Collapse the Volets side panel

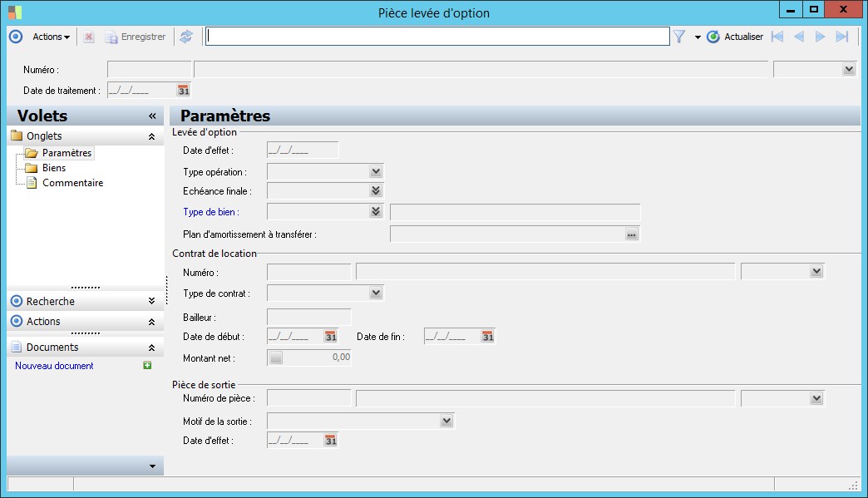(x=152, y=116)
